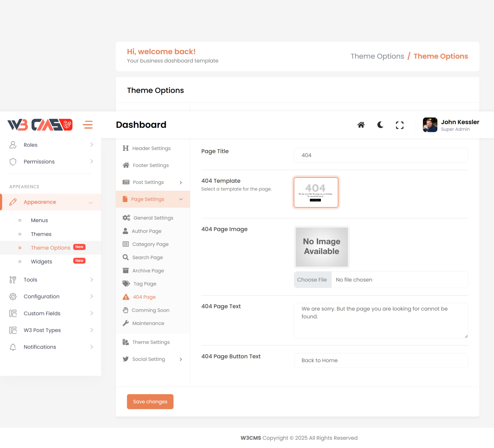Click the Choose File button
Image resolution: width=494 pixels, height=448 pixels.
point(312,280)
